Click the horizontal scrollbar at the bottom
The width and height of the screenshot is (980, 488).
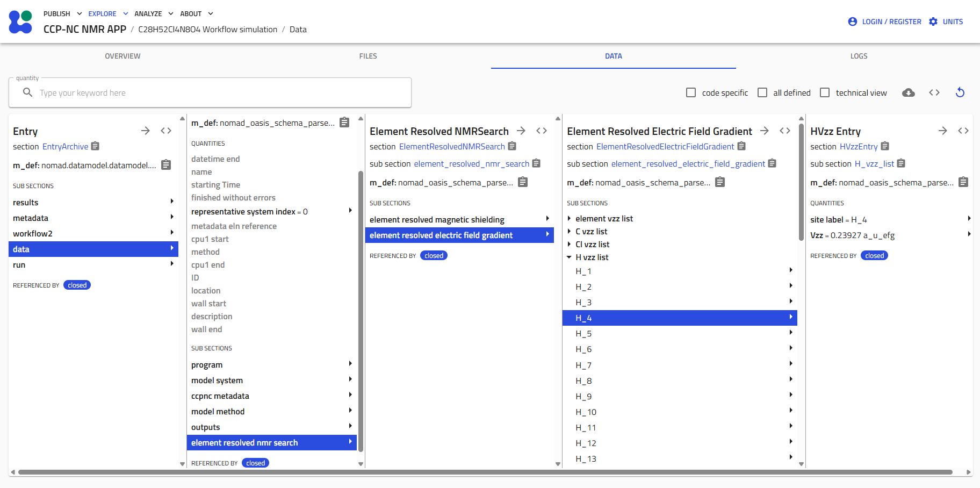[485, 472]
